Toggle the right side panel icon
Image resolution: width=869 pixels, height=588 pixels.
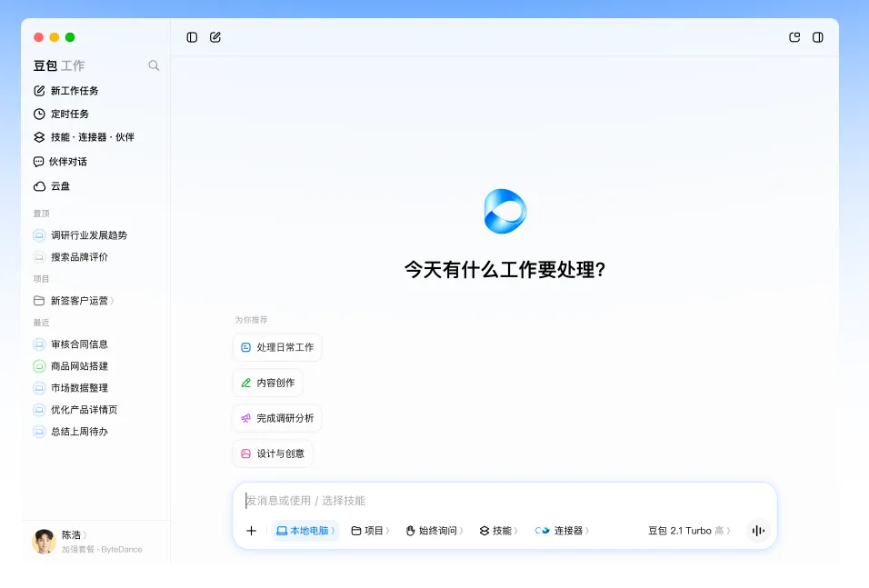(817, 37)
